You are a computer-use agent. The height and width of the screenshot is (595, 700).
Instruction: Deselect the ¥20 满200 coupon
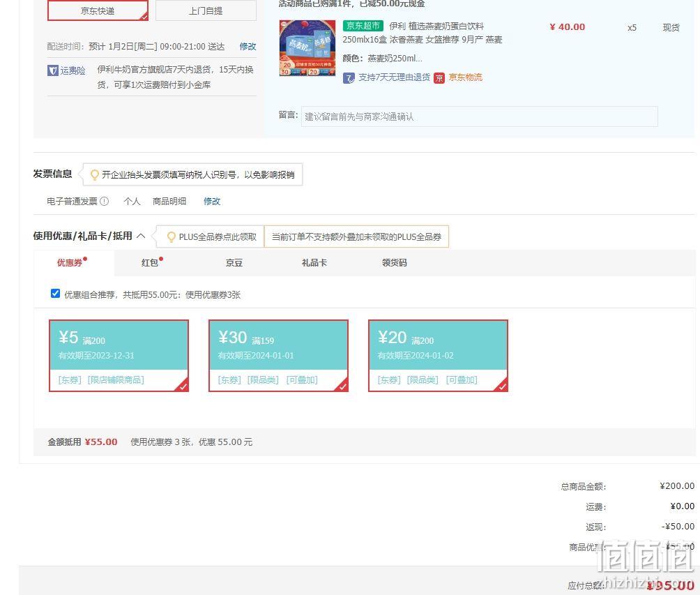click(x=438, y=356)
